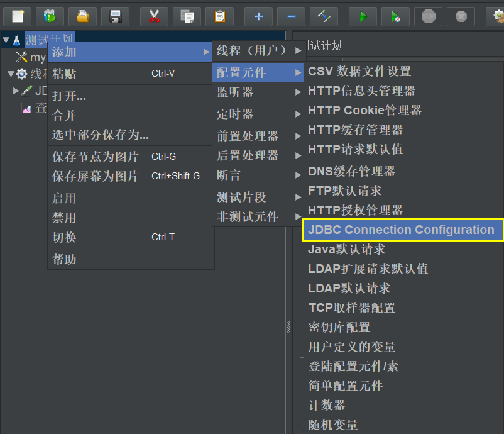Select DNS缓存管理器
The width and height of the screenshot is (504, 434).
[x=403, y=171]
